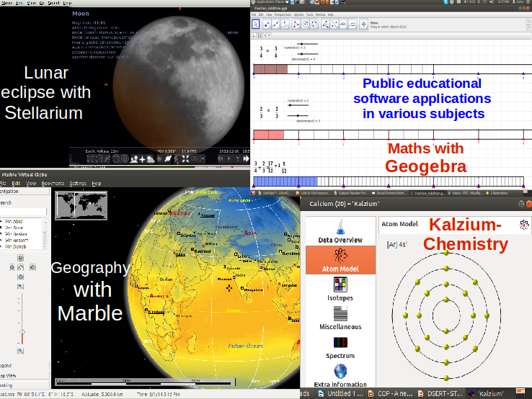Select the ABC Insert Text tool
532x399 pixels.
(x=343, y=24)
